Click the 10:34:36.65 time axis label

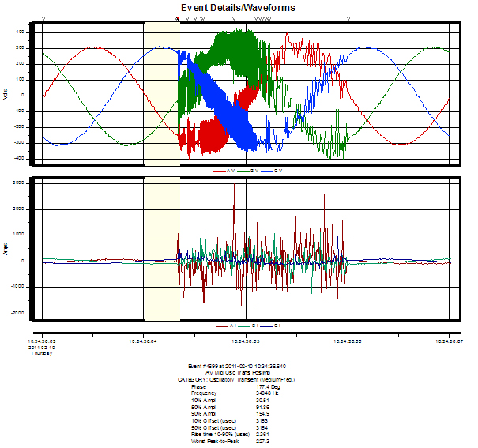pyautogui.click(x=247, y=341)
